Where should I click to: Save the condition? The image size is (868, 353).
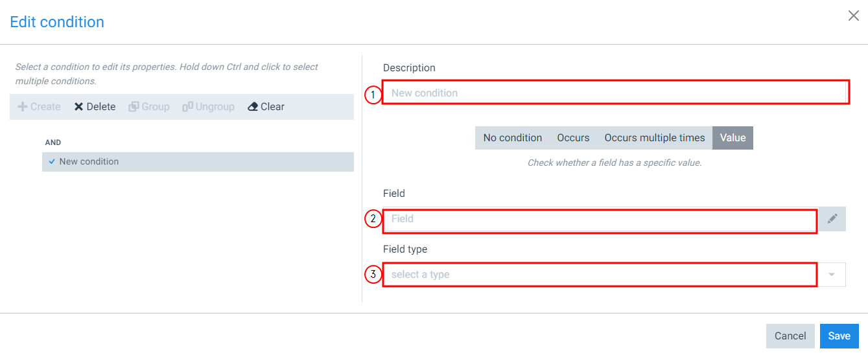coord(839,336)
